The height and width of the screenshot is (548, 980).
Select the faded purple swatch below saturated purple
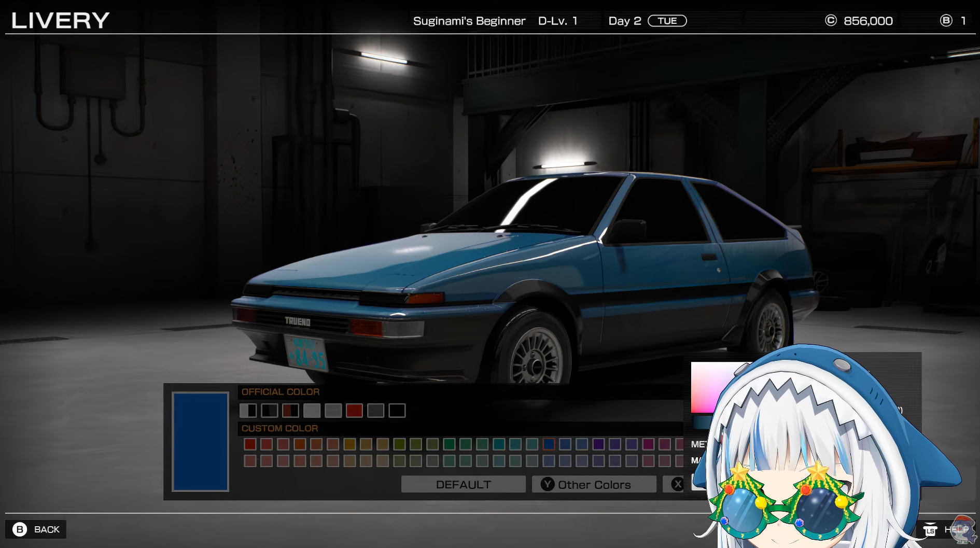[598, 460]
